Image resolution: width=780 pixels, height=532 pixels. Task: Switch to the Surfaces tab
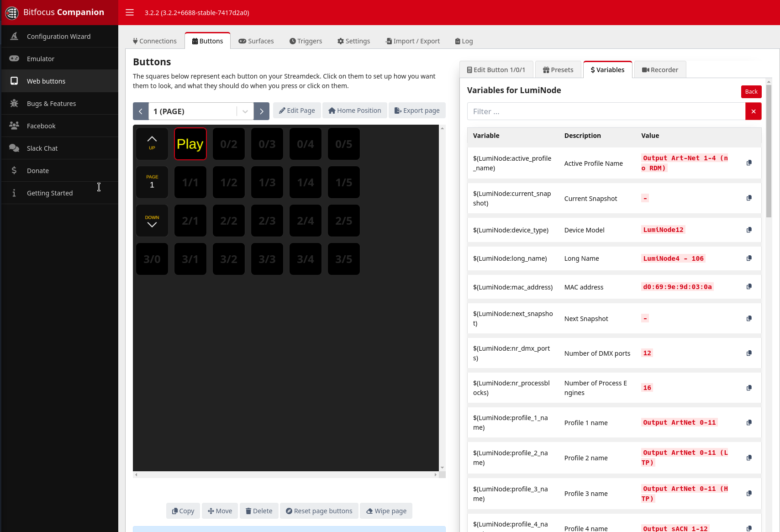coord(256,41)
